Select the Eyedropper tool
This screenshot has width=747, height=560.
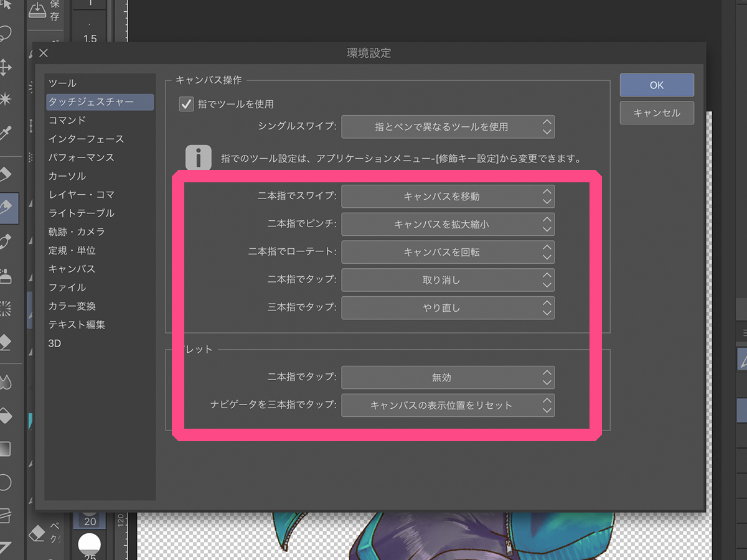pos(7,131)
